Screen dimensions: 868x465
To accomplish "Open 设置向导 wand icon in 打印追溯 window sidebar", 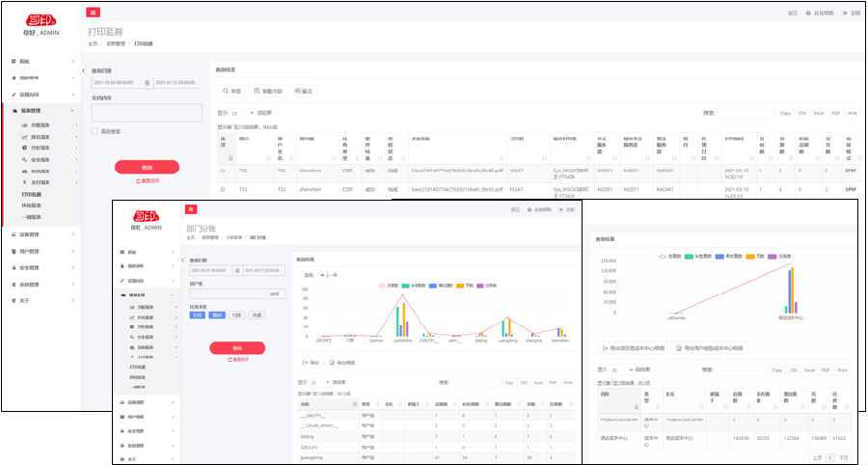I will [14, 95].
